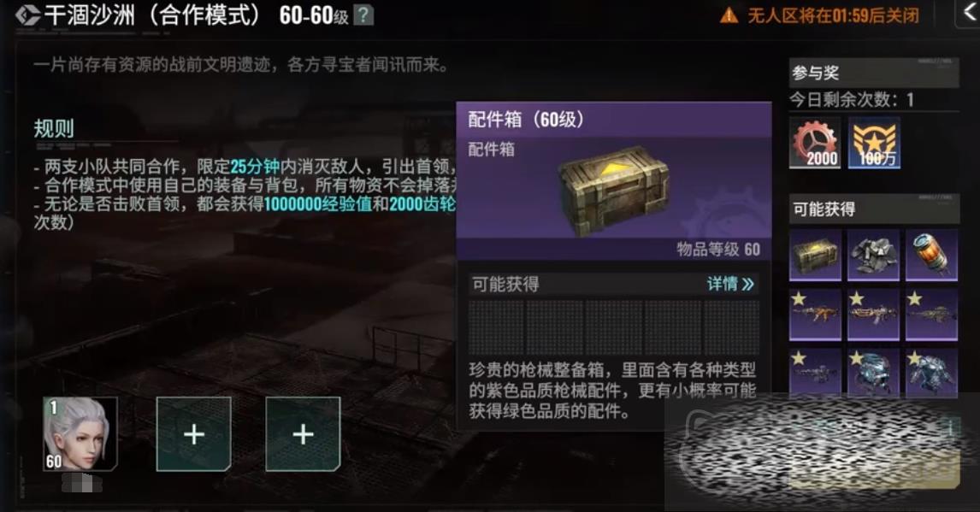Click the 2000 gear reward icon
980x512 pixels.
tap(814, 143)
